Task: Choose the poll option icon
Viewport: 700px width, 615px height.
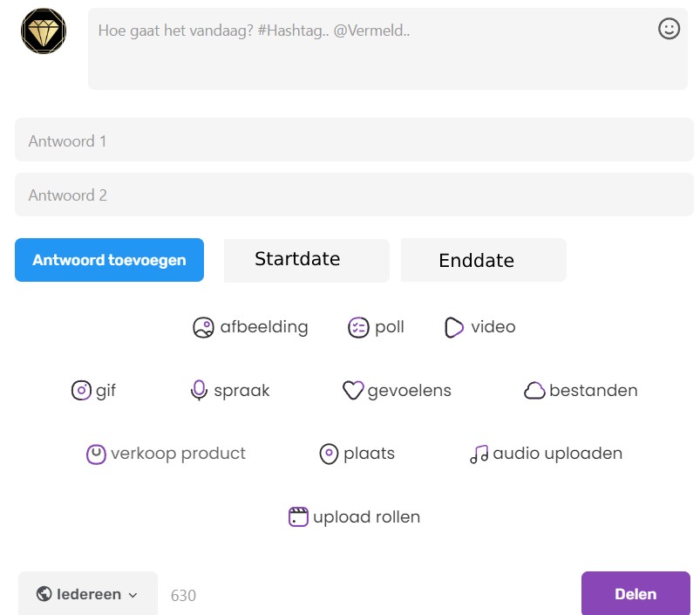Action: tap(358, 327)
